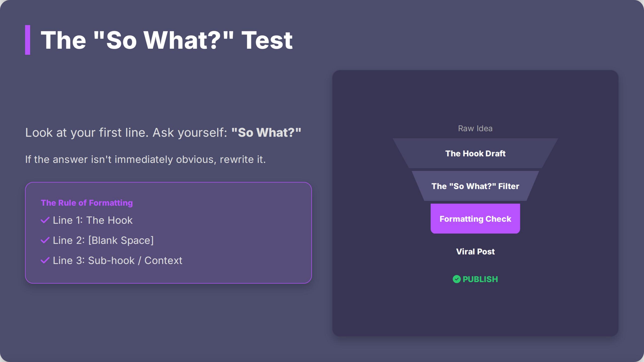Toggle the Line 2: [Blank Space] checkmark
Image resolution: width=644 pixels, height=362 pixels.
tap(45, 240)
